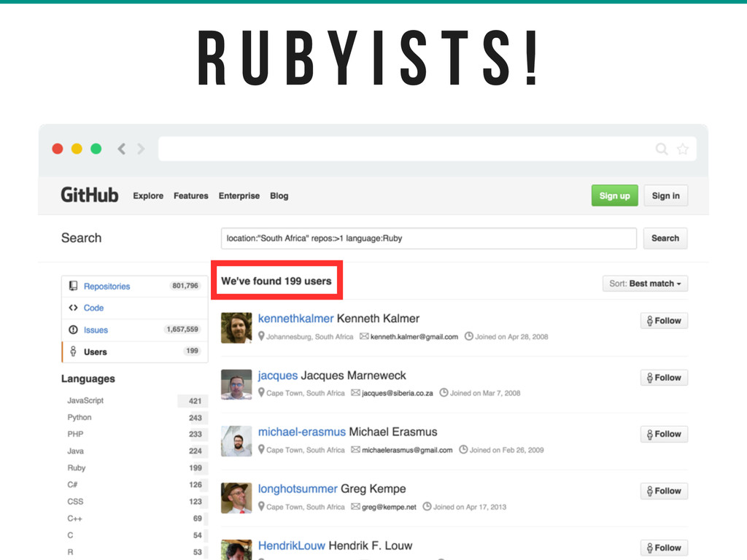Click the bookmark star icon

coord(683,149)
